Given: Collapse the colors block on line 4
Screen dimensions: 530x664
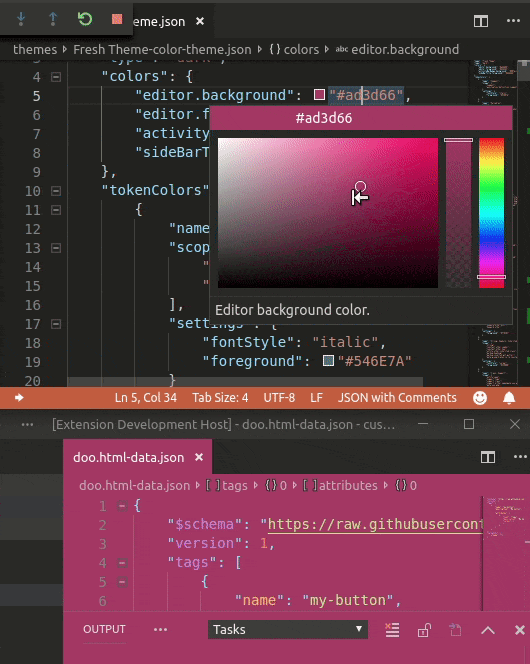Looking at the screenshot, I should tap(56, 77).
